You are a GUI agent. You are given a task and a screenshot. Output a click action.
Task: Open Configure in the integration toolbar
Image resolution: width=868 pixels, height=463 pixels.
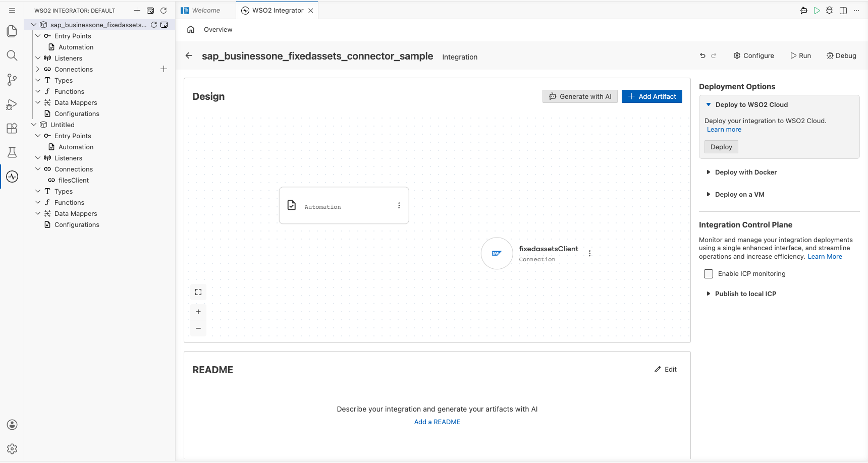(x=753, y=56)
